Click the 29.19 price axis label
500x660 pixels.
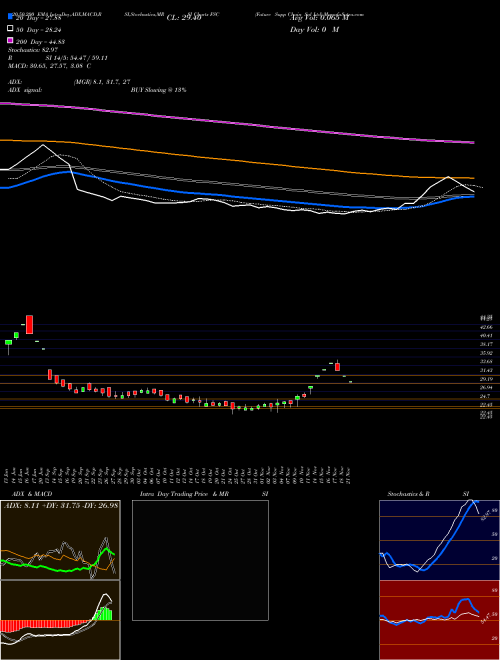[x=487, y=379]
